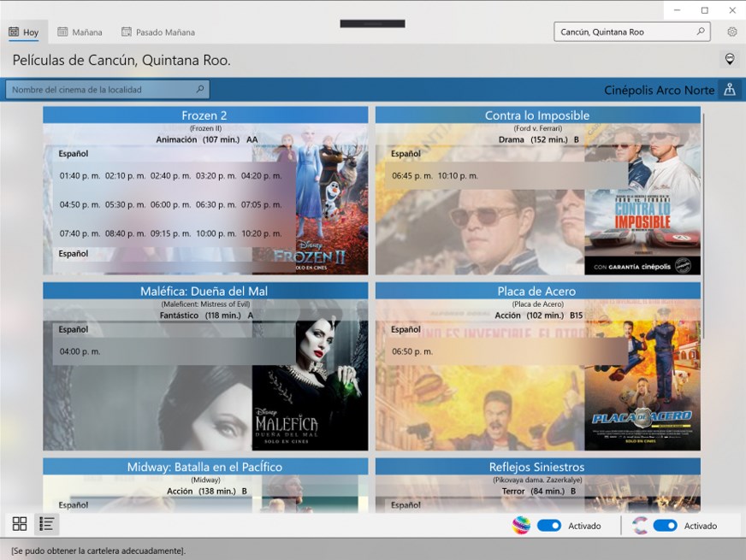The height and width of the screenshot is (560, 746).
Task: Select Frozen 2 showtime 07:40 p. m.
Action: pos(80,234)
